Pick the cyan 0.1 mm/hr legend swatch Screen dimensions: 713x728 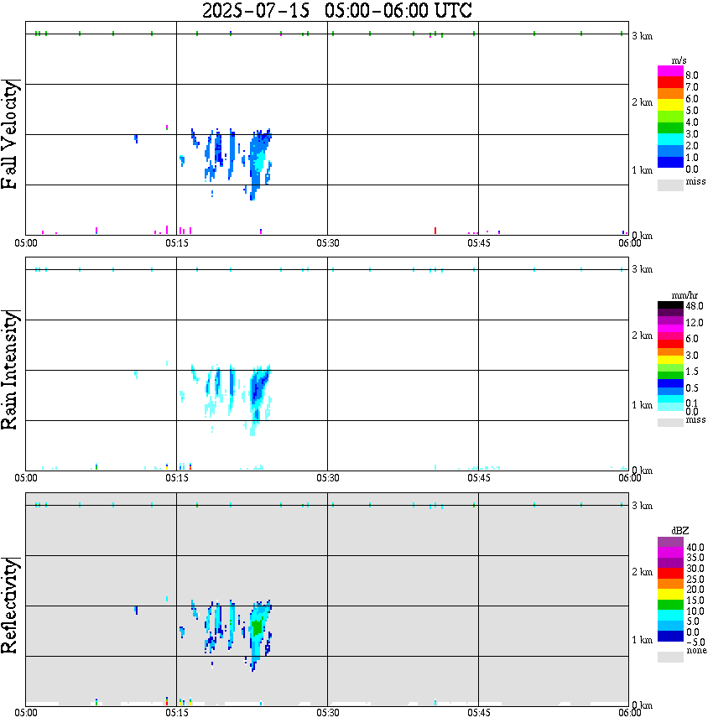(670, 399)
